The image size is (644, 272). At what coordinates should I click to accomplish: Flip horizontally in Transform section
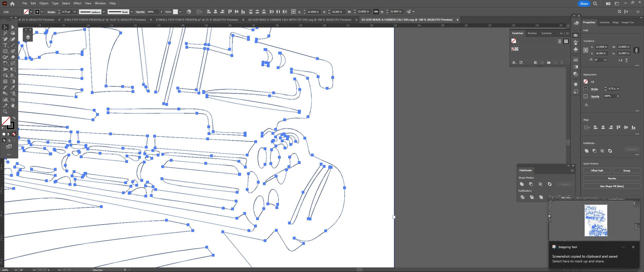point(620,60)
